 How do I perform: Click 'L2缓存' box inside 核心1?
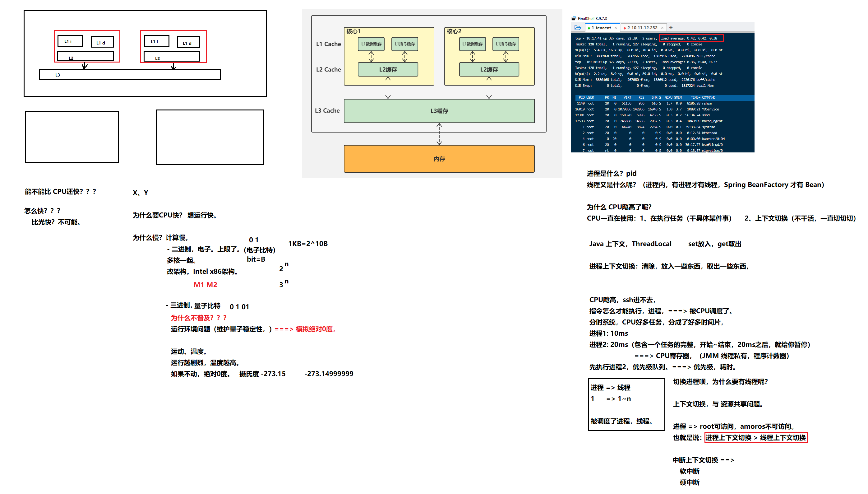(388, 70)
